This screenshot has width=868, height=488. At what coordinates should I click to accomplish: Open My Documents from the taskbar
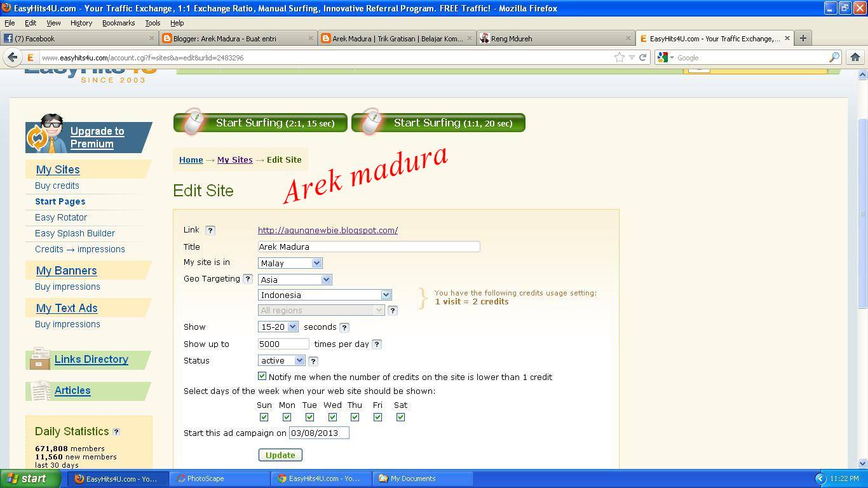pyautogui.click(x=423, y=478)
